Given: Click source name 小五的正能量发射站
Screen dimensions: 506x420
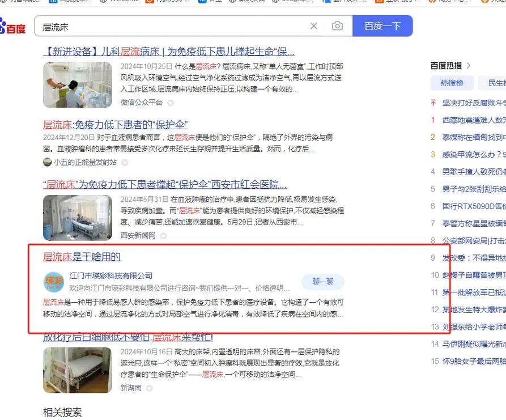Looking at the screenshot, I should [85, 162].
